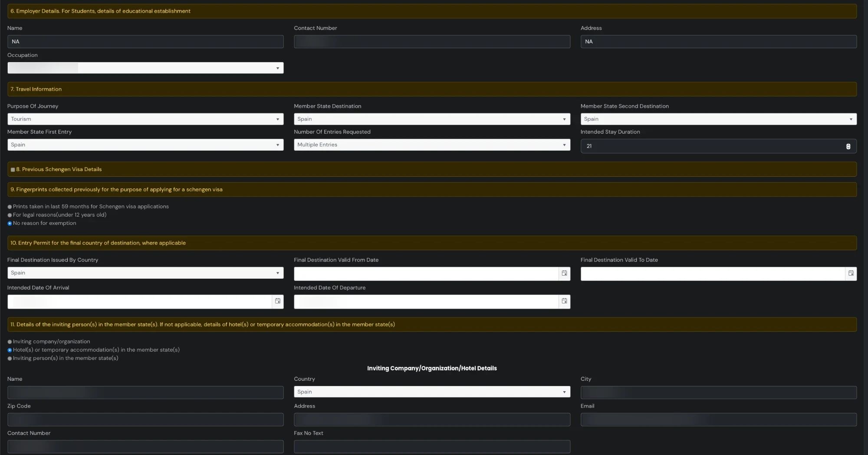Select 'For legal reasons (under 12 years old)' option
868x455 pixels.
10,215
